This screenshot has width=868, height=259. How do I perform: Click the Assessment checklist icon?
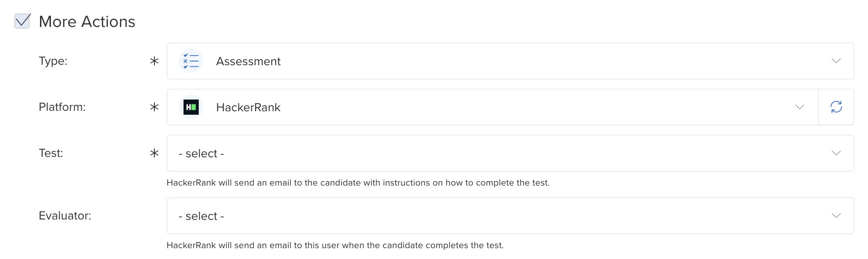tap(191, 61)
